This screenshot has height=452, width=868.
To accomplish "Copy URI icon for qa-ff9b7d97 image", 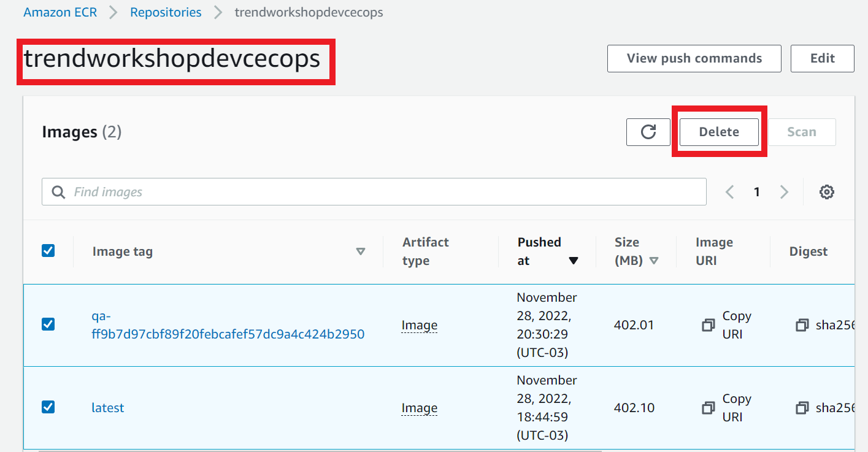I will click(709, 325).
